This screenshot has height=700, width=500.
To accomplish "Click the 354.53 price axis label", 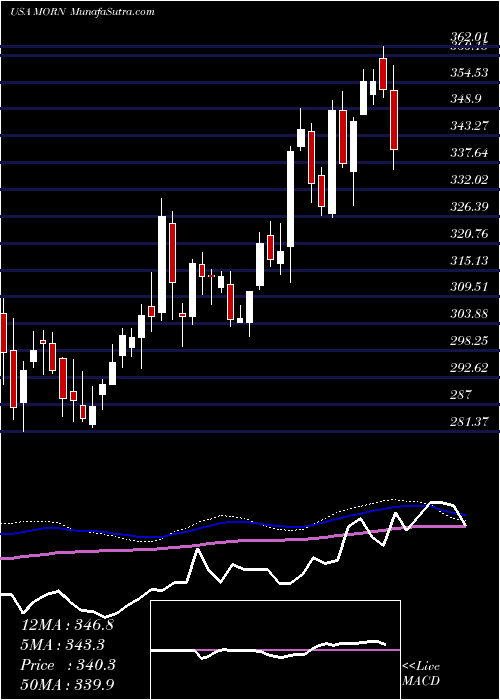I will [469, 73].
